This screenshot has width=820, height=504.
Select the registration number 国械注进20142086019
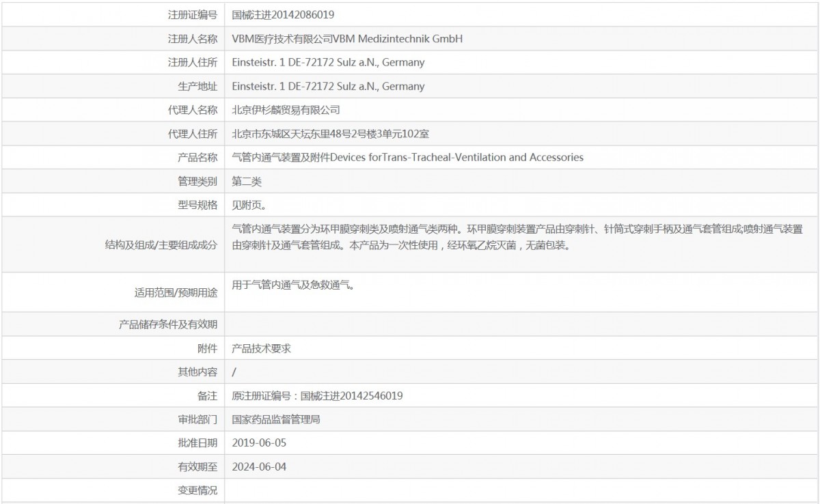click(x=283, y=14)
